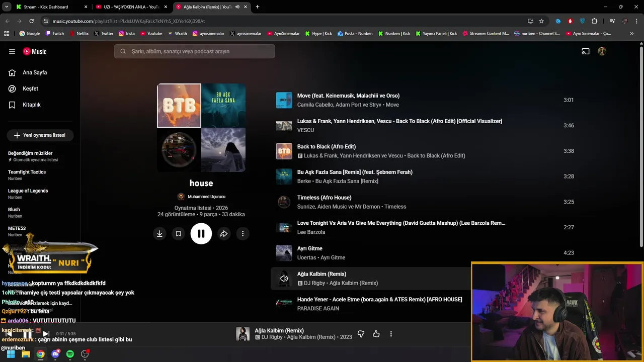Share the house playlist
This screenshot has height=362, width=644.
(x=224, y=234)
